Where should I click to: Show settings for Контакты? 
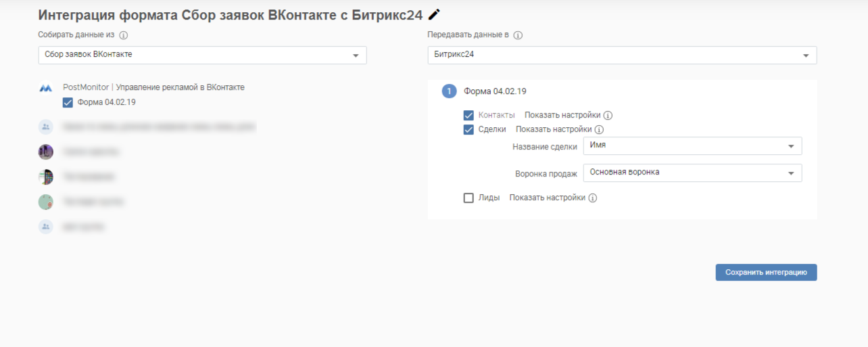pyautogui.click(x=562, y=116)
